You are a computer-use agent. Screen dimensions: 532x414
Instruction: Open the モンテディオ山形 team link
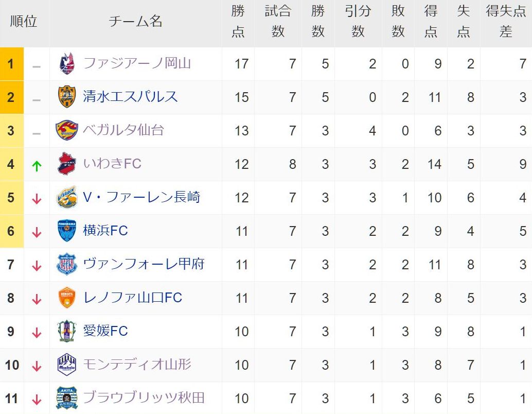(x=137, y=365)
